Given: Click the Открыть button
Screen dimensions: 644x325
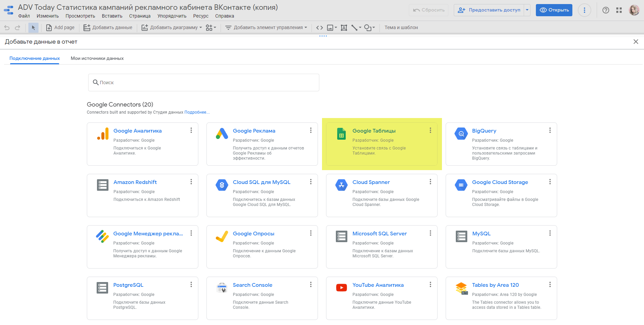Looking at the screenshot, I should point(554,10).
